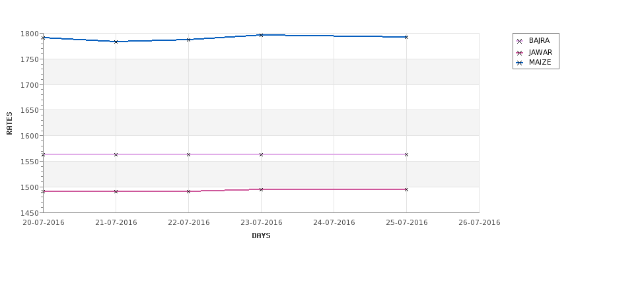Click the RATES axis title

pyautogui.click(x=9, y=123)
